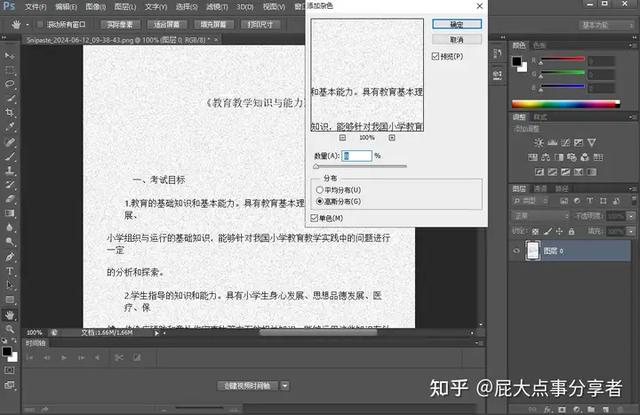Open the 文件(F) menu
The width and height of the screenshot is (640, 415).
[36, 7]
